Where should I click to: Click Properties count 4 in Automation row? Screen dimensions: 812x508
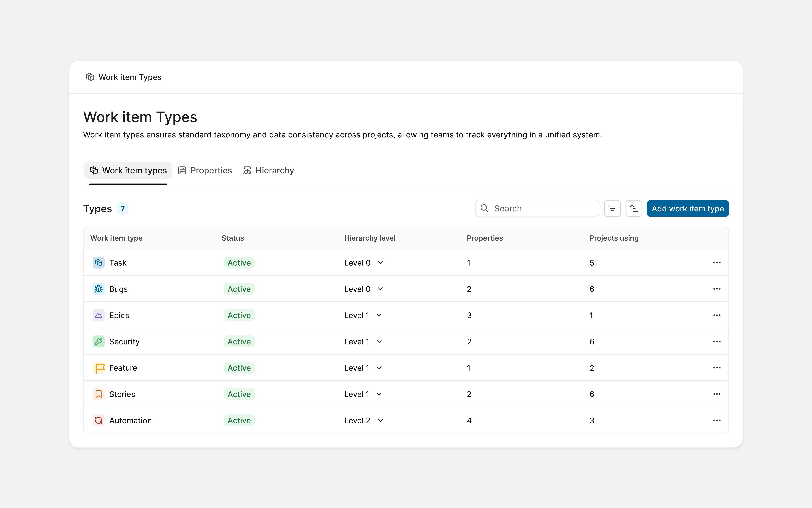(469, 421)
